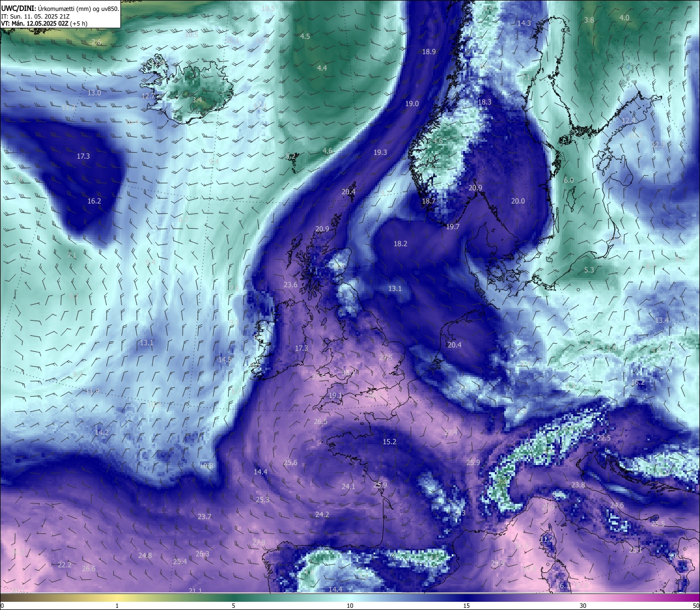The image size is (700, 610).
Task: Click the 23.8 value over northern Italy
Action: pos(578,485)
